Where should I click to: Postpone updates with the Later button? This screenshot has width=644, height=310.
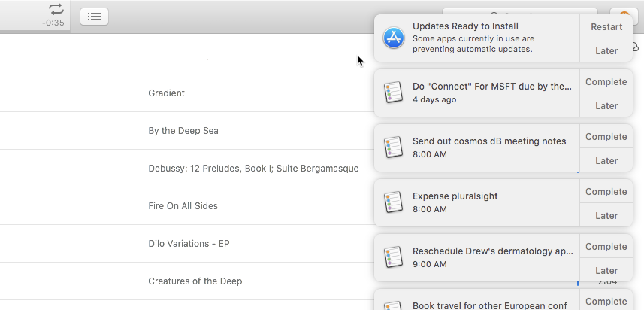pos(606,50)
